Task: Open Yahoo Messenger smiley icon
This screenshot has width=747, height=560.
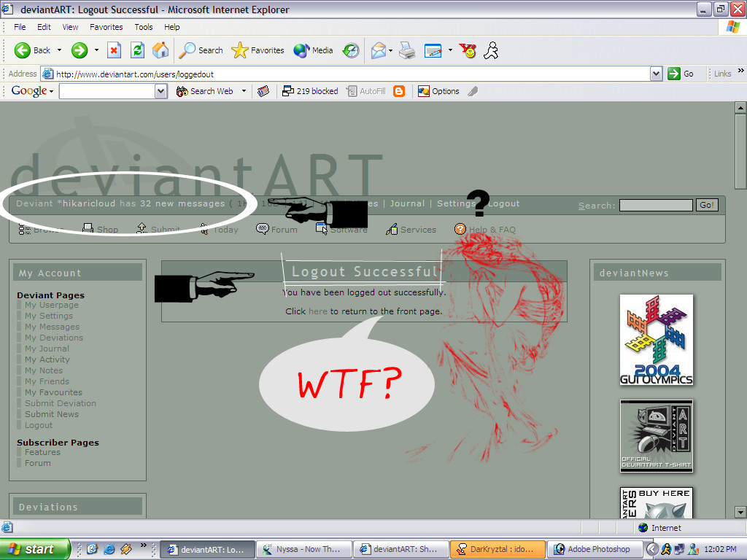Action: click(468, 50)
